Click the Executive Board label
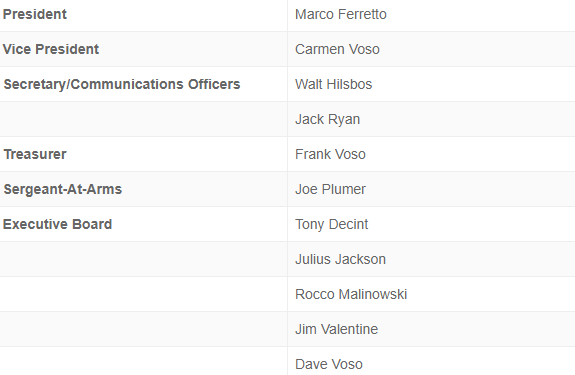575x375 pixels. (58, 224)
